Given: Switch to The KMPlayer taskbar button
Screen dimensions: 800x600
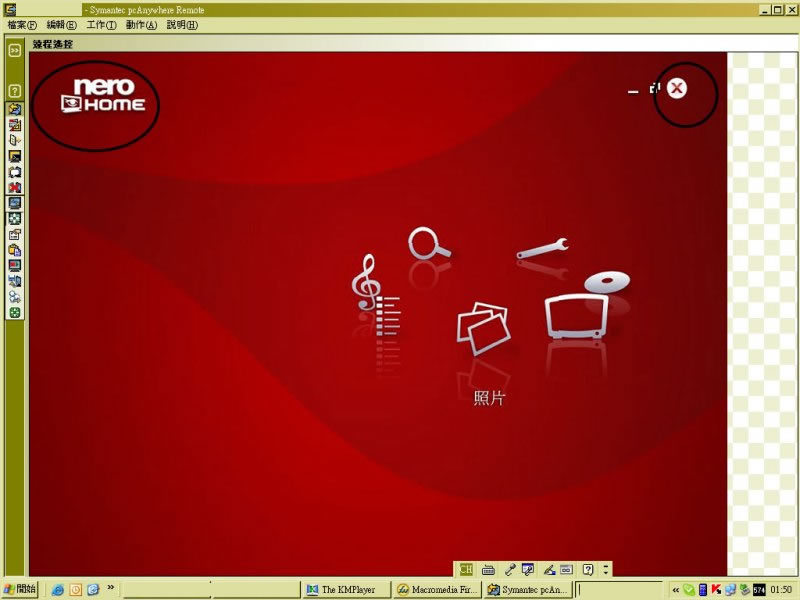Looking at the screenshot, I should (346, 589).
